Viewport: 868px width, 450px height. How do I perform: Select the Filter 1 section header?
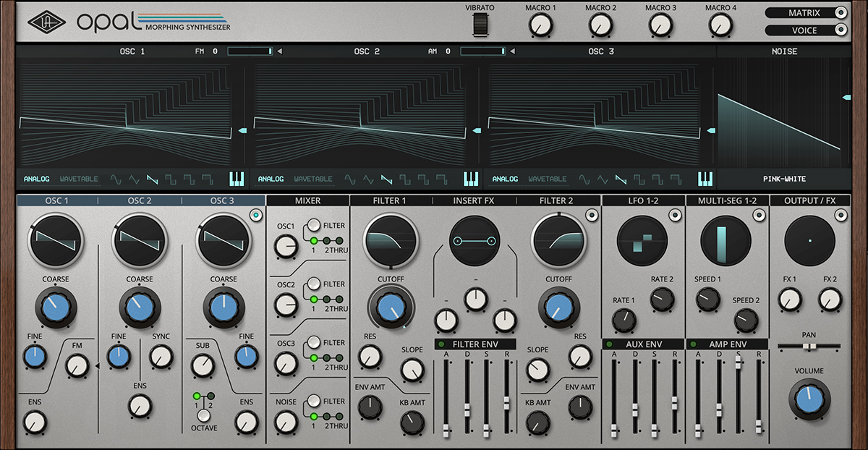pyautogui.click(x=391, y=200)
